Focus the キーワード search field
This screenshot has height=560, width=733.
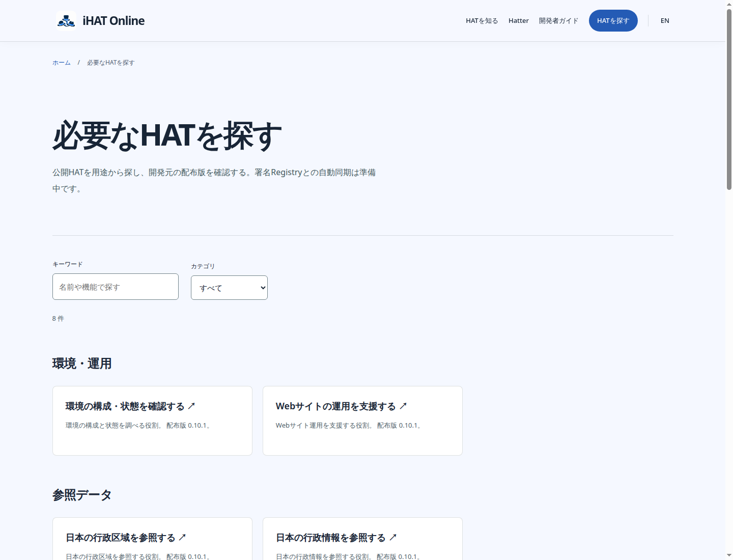click(116, 287)
